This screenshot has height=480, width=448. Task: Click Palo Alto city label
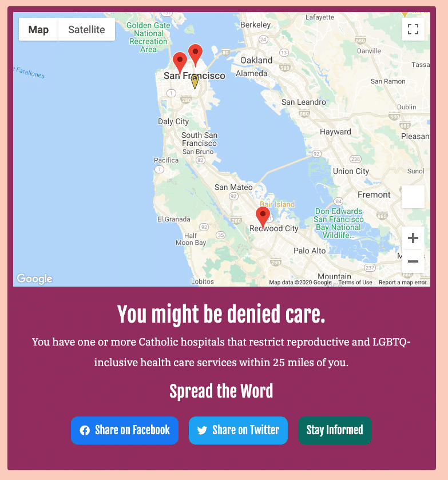[310, 251]
